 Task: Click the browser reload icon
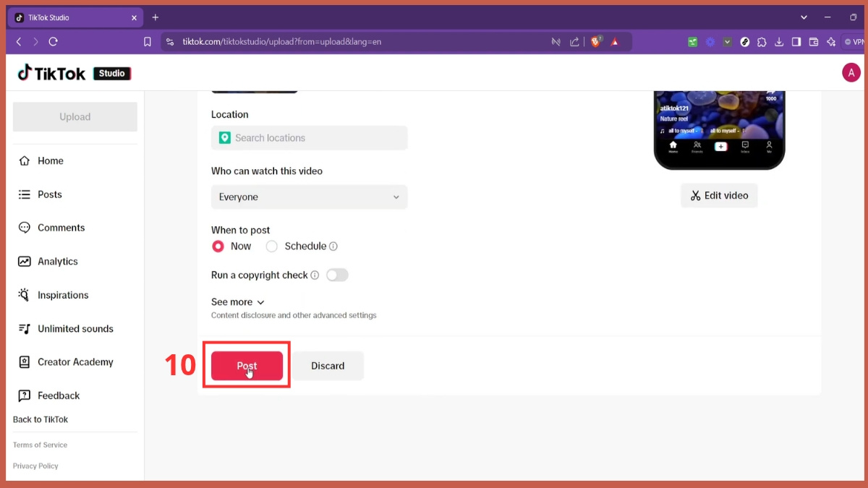(x=53, y=42)
